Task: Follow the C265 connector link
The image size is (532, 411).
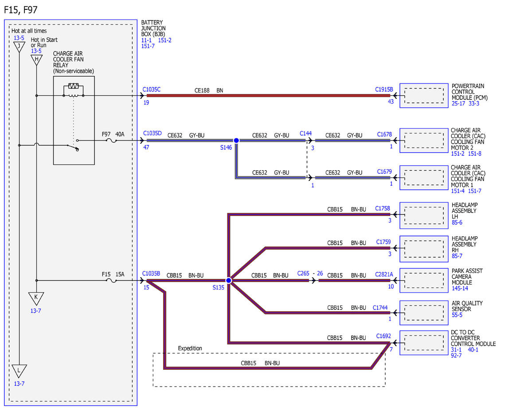Action: click(x=304, y=274)
